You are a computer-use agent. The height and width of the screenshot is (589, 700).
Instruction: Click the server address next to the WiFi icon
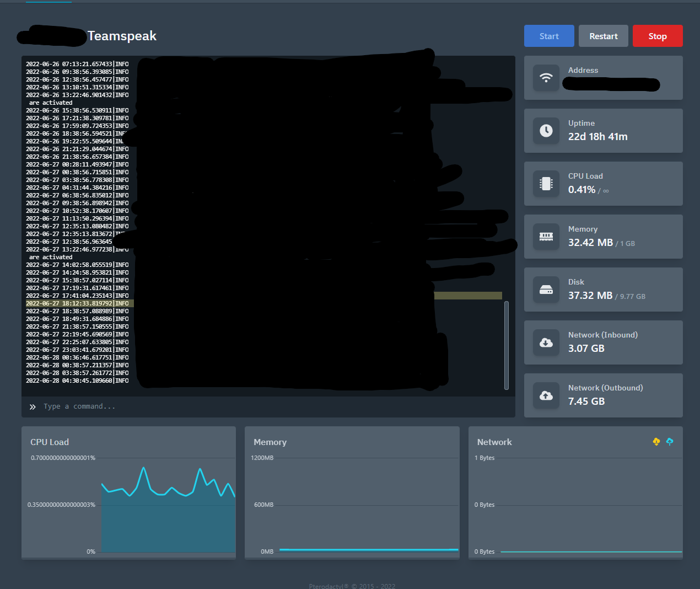point(611,85)
